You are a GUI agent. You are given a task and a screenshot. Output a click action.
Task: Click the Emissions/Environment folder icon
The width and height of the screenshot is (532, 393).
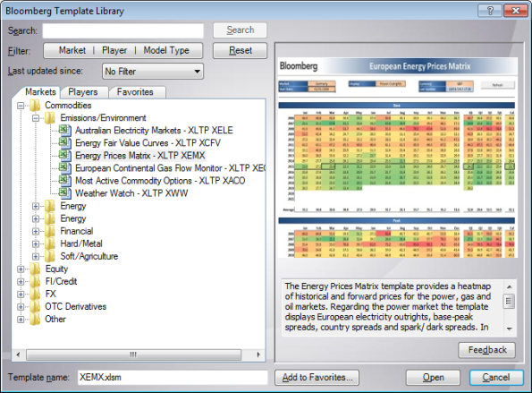50,118
